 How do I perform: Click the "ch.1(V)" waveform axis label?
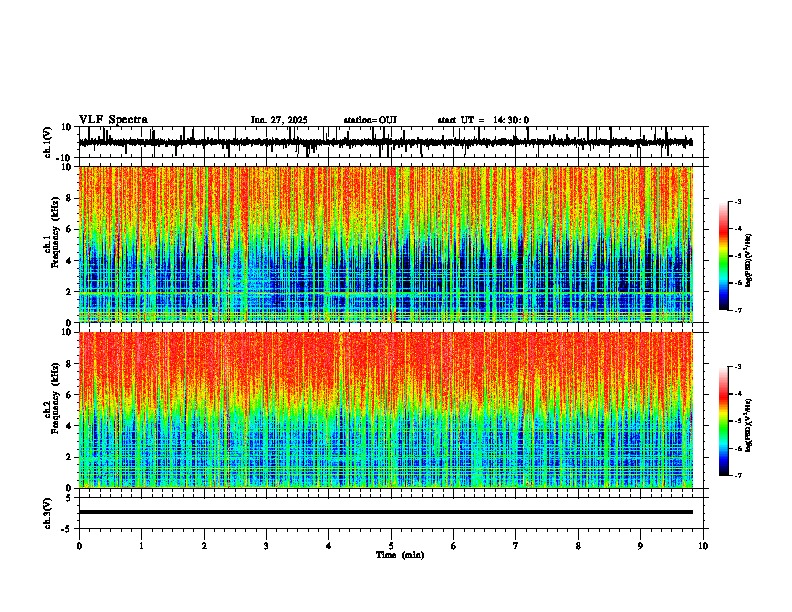[48, 142]
